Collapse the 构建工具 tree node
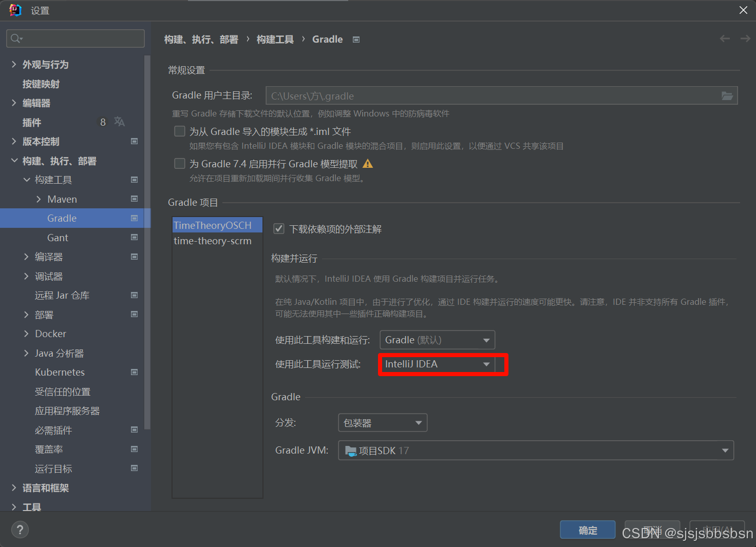 pyautogui.click(x=26, y=180)
